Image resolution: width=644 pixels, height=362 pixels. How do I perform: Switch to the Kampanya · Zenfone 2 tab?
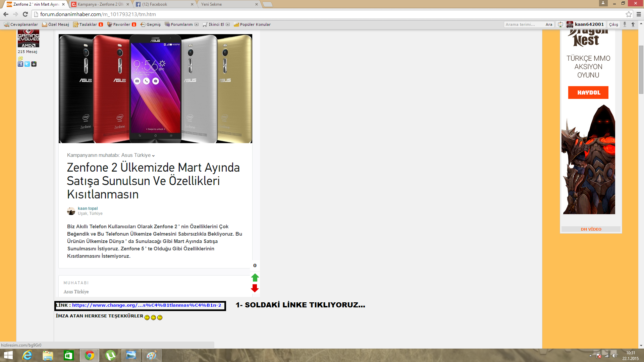point(100,4)
